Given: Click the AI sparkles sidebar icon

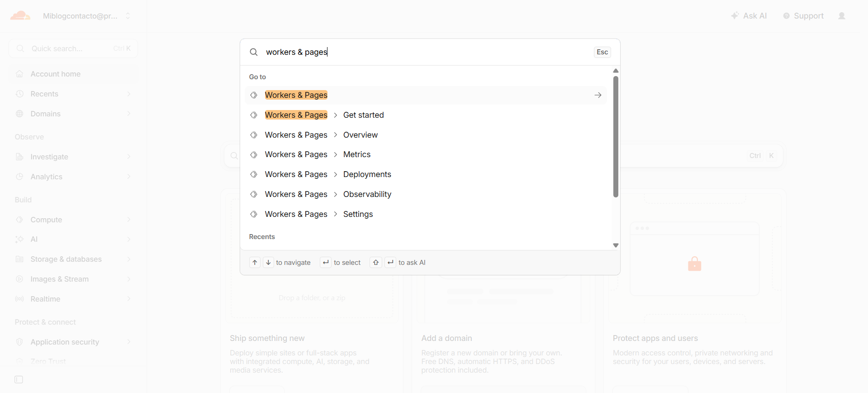Looking at the screenshot, I should tap(19, 239).
